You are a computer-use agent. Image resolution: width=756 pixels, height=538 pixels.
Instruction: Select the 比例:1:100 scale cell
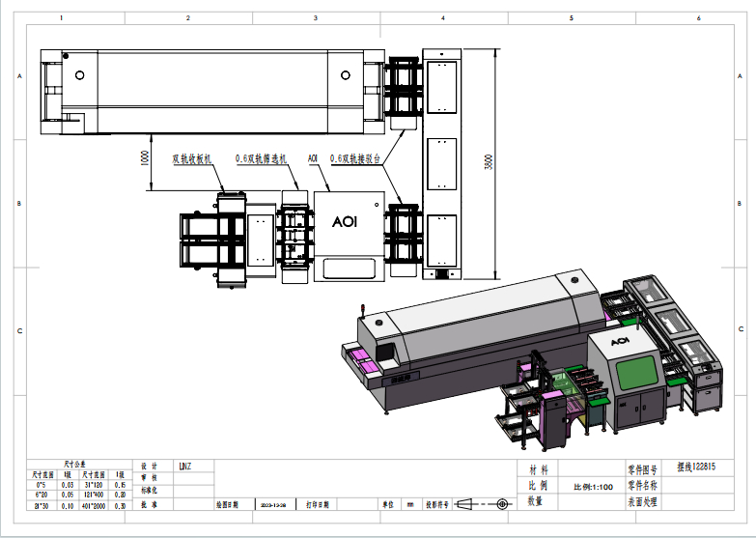click(593, 487)
